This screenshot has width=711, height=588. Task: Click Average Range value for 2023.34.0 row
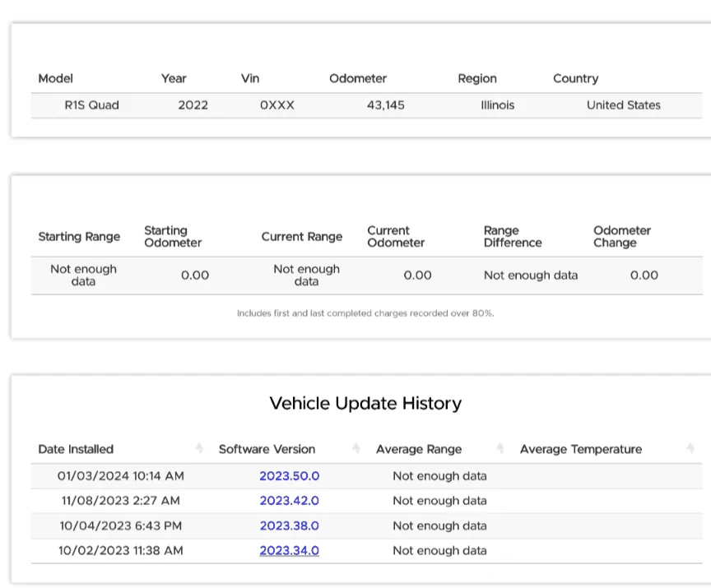(x=439, y=551)
